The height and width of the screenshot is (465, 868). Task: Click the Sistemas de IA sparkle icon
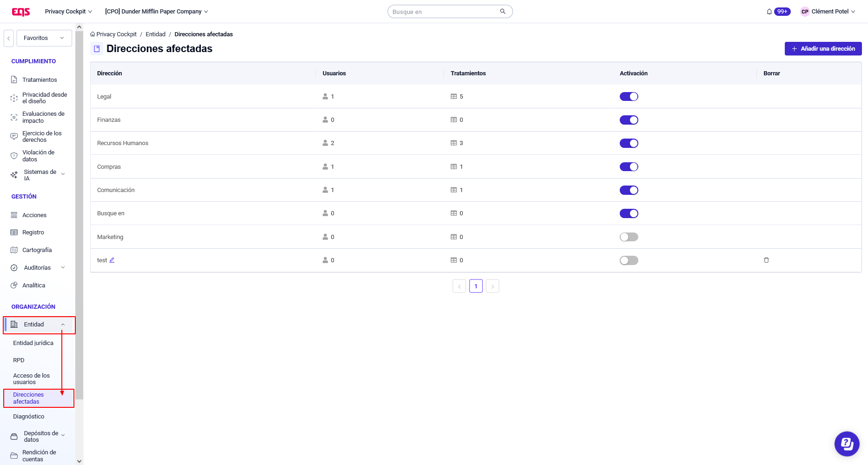14,175
